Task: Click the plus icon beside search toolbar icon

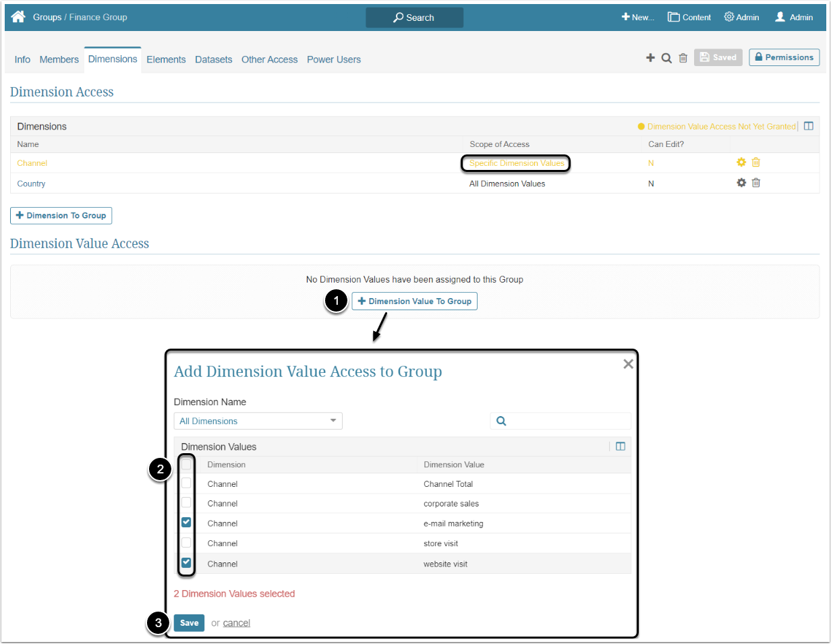Action: [650, 58]
